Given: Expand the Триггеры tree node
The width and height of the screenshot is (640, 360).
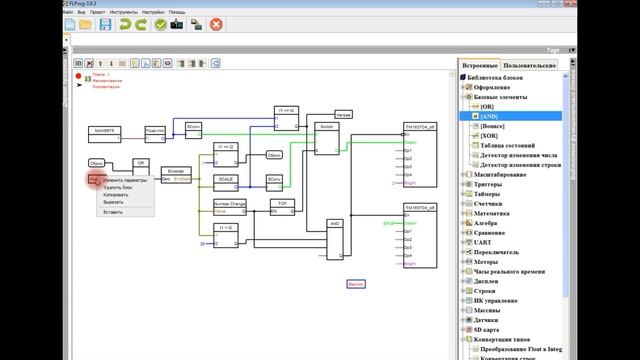Looking at the screenshot, I should (463, 184).
